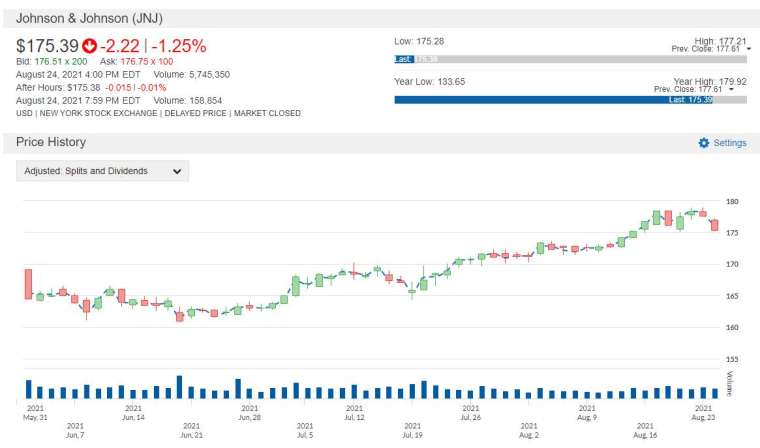This screenshot has width=760, height=448.
Task: Click the Volume: 5,745,350 text
Action: click(191, 75)
